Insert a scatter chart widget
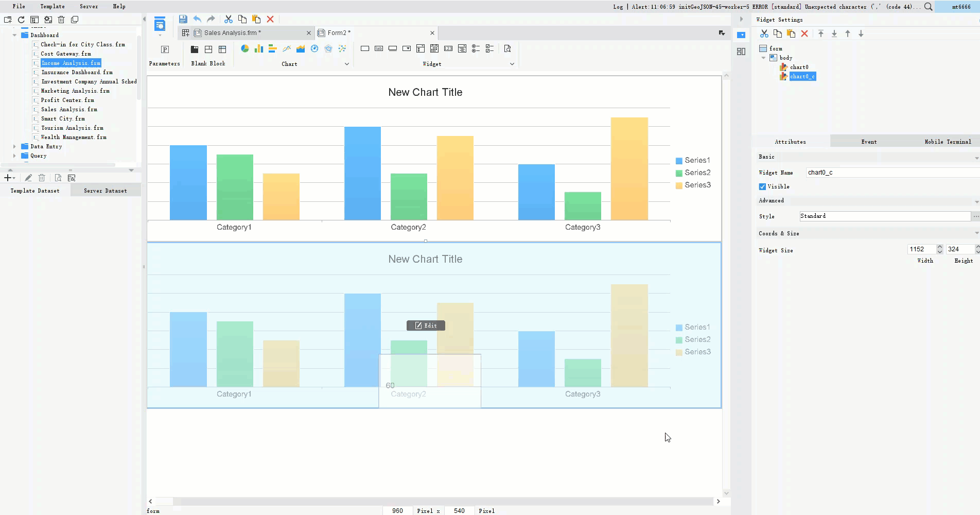 (342, 48)
